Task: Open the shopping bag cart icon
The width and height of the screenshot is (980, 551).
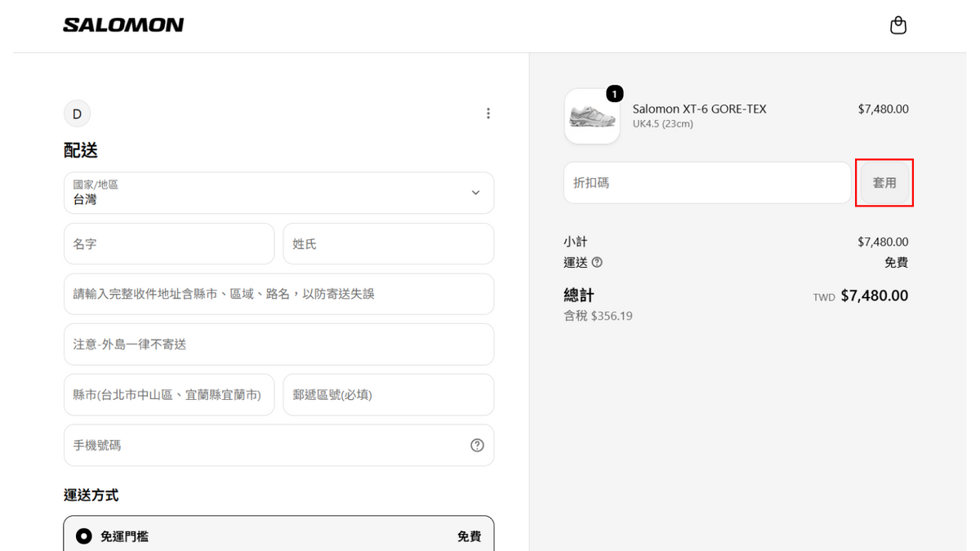Action: pos(898,25)
